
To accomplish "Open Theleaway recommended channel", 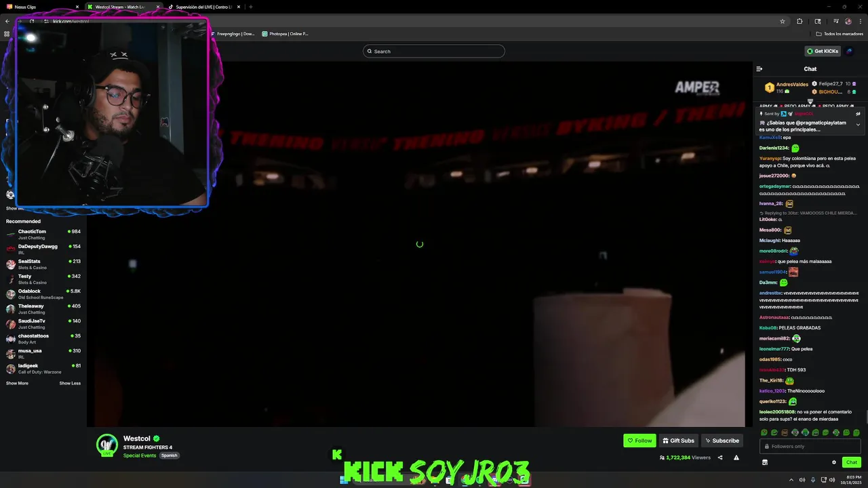I will point(43,308).
